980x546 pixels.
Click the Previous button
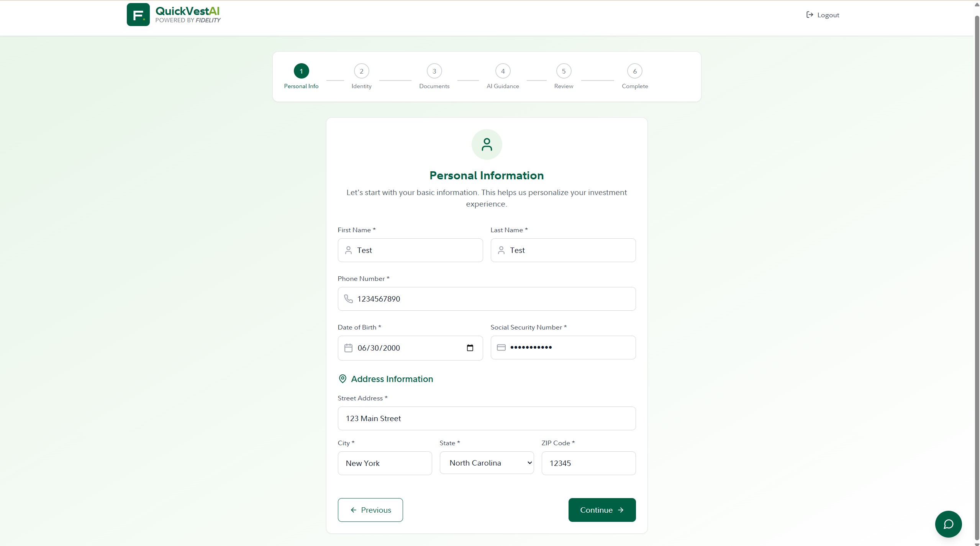tap(370, 510)
